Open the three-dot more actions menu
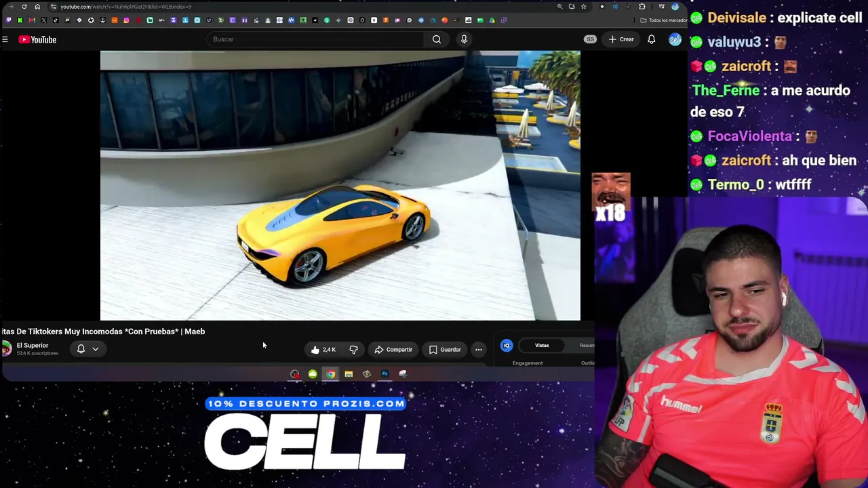 click(479, 350)
